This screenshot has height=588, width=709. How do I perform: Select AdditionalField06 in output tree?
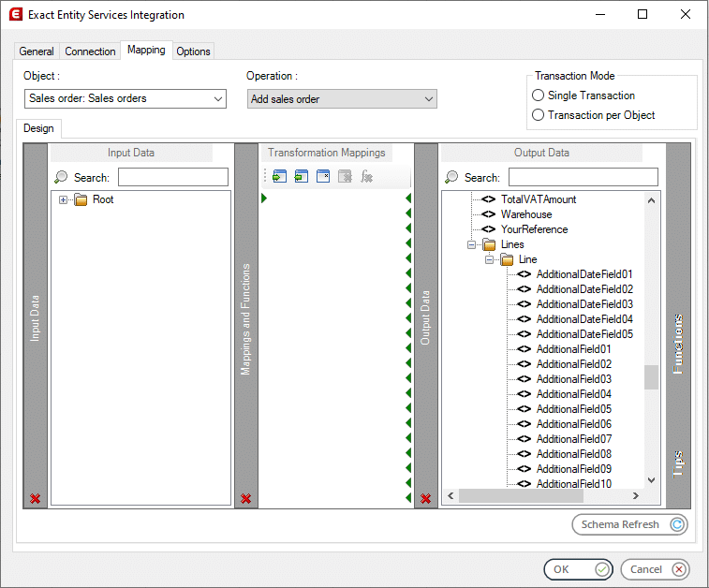point(574,424)
